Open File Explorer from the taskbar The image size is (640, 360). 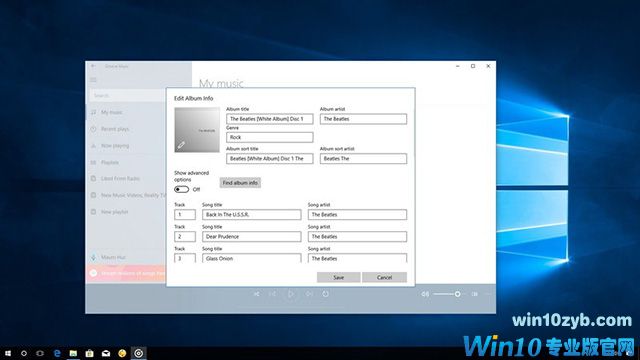[x=73, y=353]
